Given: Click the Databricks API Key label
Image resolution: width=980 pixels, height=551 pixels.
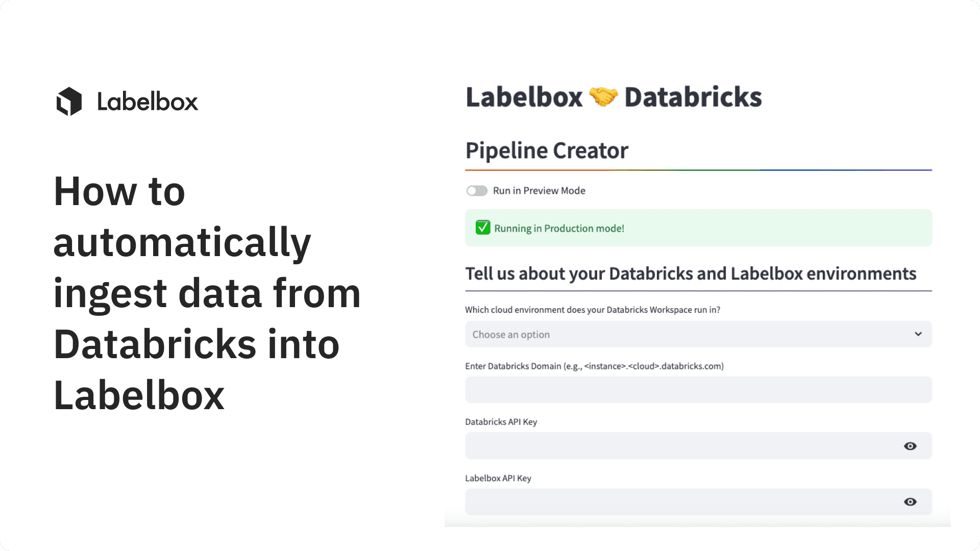Looking at the screenshot, I should [x=501, y=422].
